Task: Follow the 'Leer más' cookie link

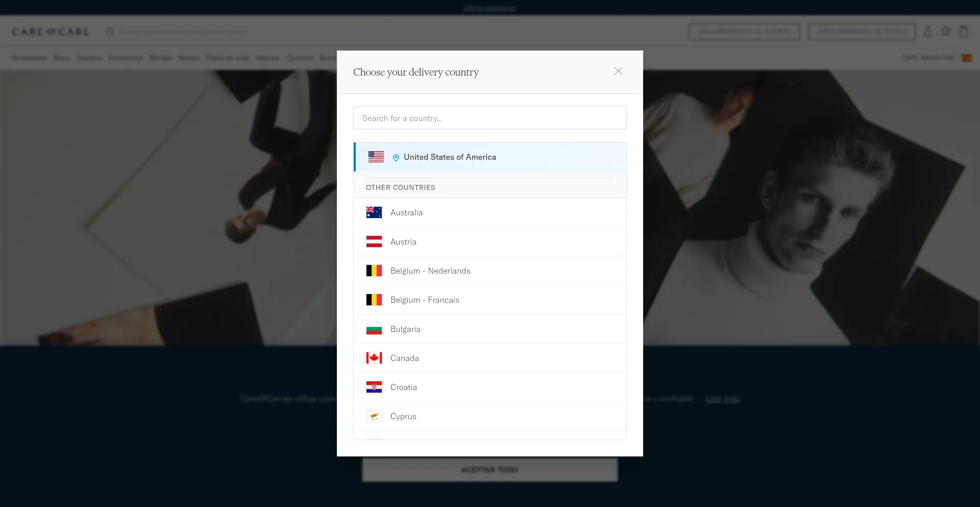Action: 722,399
